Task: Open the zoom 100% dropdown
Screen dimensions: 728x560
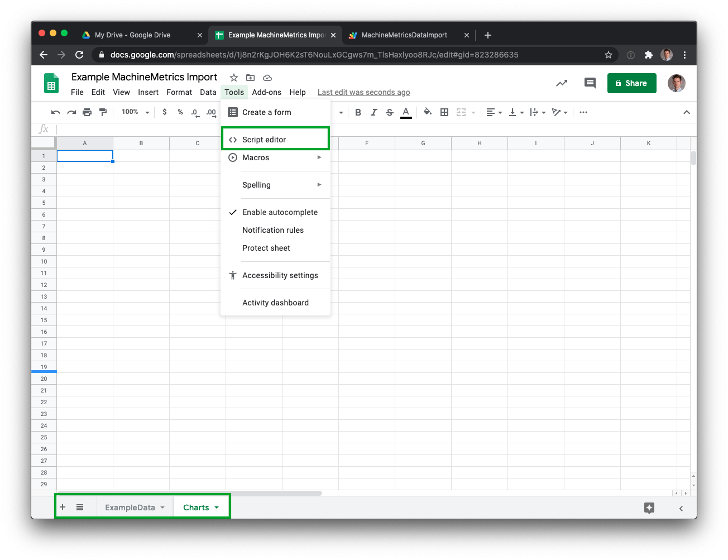Action: pyautogui.click(x=136, y=112)
